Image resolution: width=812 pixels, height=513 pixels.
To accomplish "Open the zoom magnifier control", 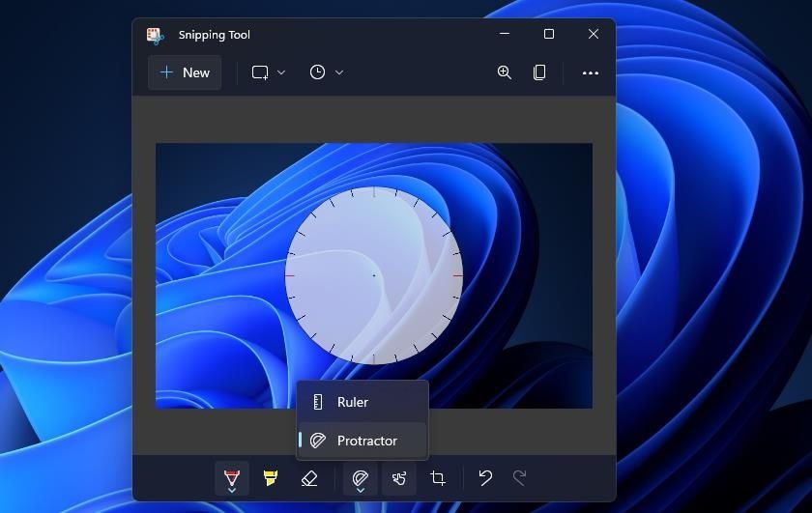I will [x=505, y=72].
